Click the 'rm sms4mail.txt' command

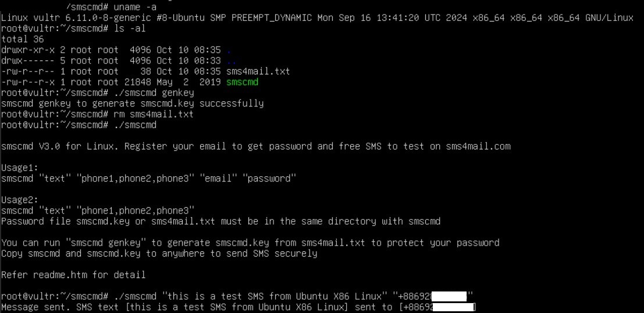click(x=154, y=114)
